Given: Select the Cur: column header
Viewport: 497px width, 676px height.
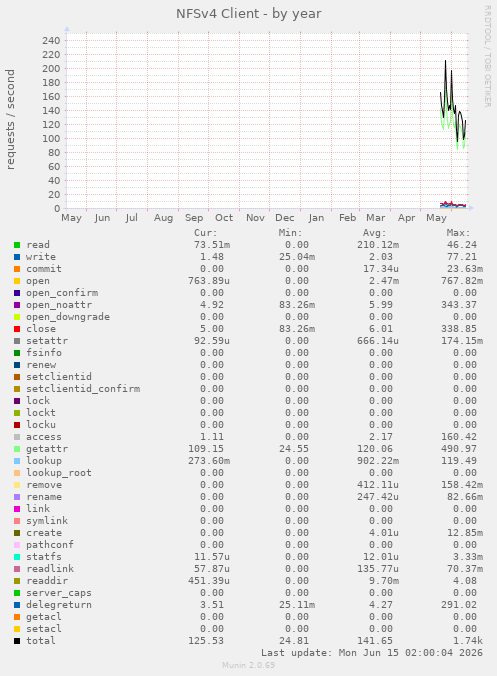Looking at the screenshot, I should (x=206, y=233).
